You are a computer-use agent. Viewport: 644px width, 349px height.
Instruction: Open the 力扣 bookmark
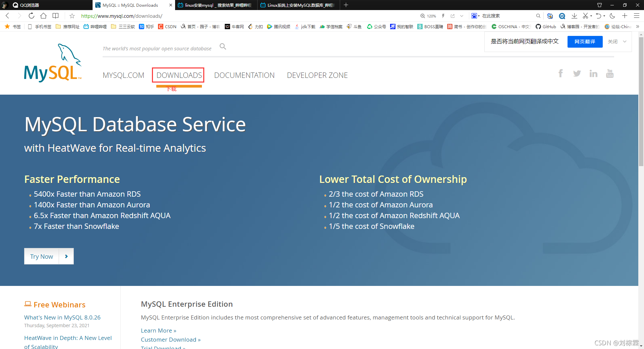[x=255, y=27]
